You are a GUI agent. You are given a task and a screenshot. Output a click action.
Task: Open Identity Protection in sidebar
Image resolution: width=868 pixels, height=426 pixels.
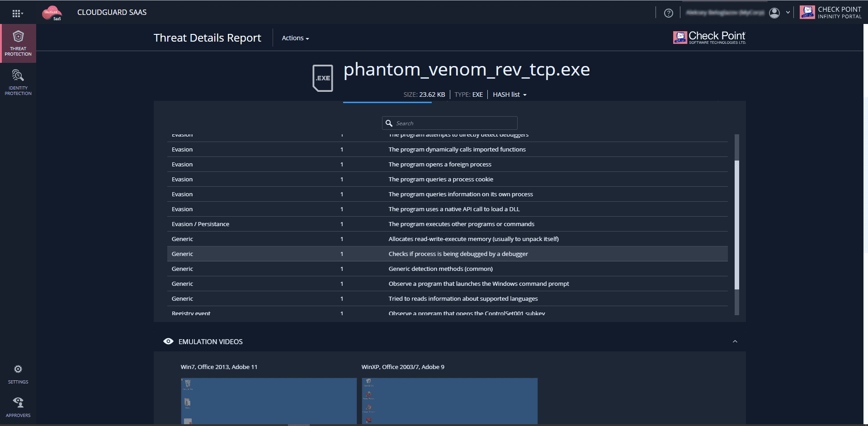pyautogui.click(x=18, y=82)
